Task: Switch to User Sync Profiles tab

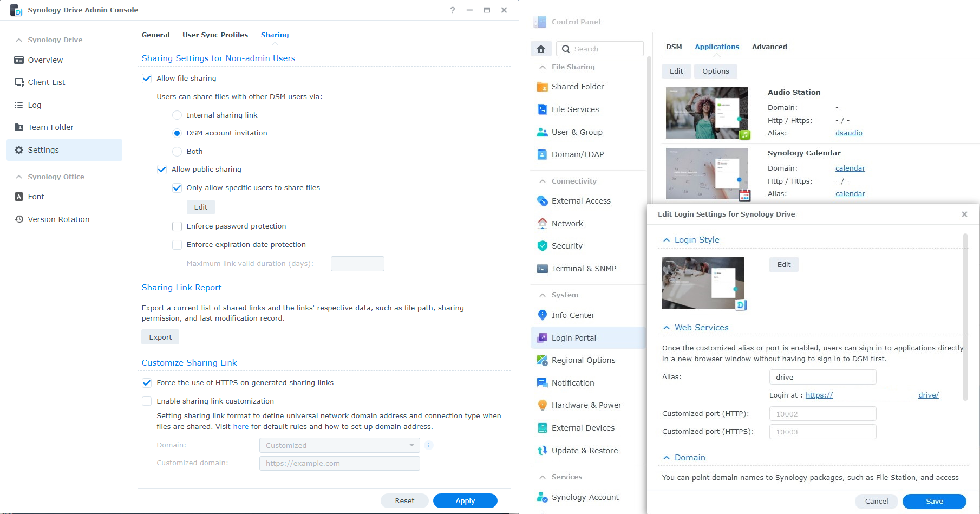Action: tap(215, 35)
